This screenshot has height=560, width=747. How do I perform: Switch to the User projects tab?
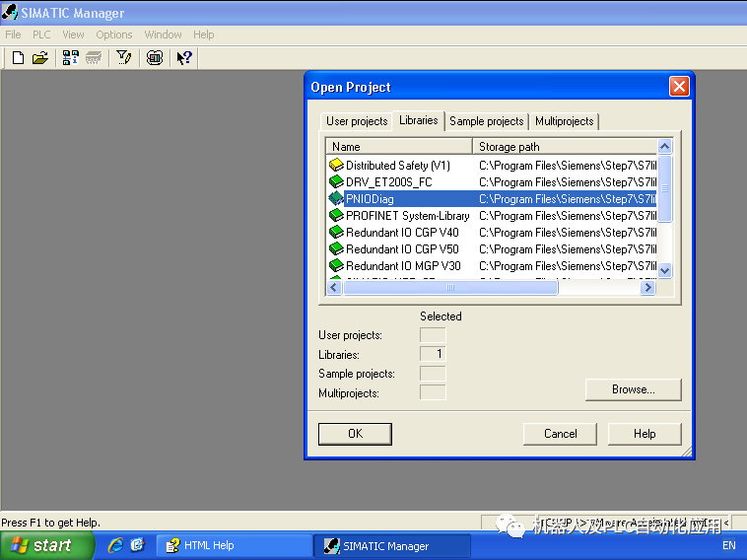coord(357,121)
